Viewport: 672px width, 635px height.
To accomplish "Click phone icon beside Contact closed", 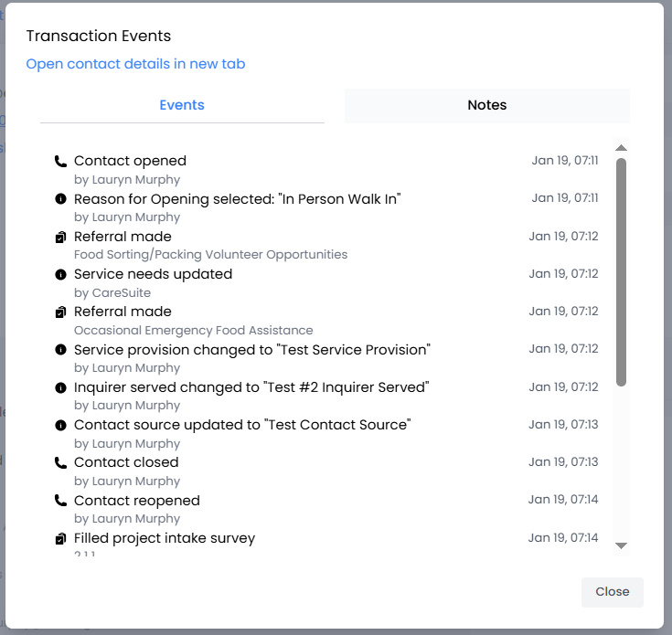I will click(61, 463).
